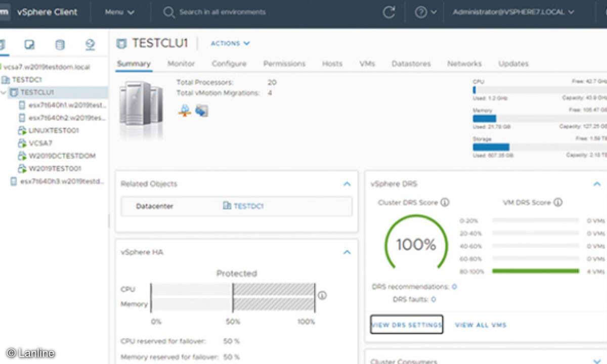The height and width of the screenshot is (364, 607).
Task: Select TESTCLU1 cluster in inventory tree
Action: tap(37, 93)
